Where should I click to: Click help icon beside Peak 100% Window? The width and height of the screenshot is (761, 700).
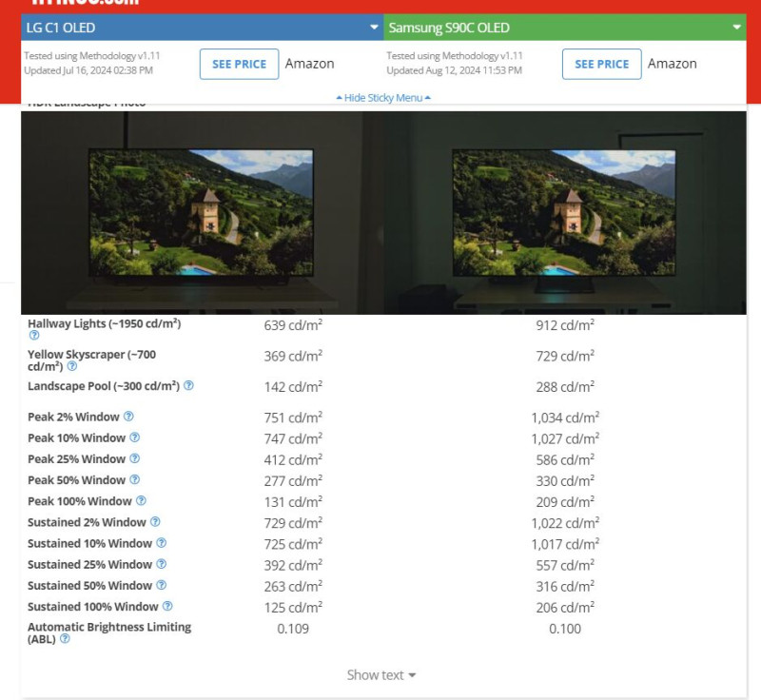coord(141,500)
